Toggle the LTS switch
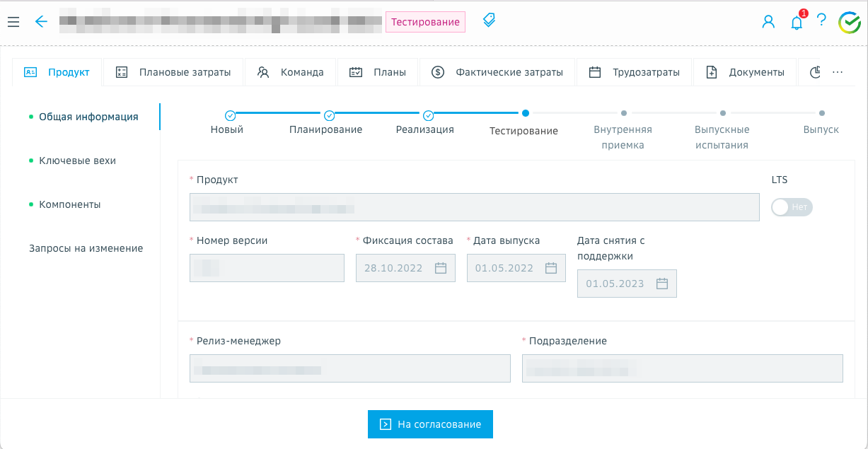Image resolution: width=868 pixels, height=449 pixels. tap(792, 207)
